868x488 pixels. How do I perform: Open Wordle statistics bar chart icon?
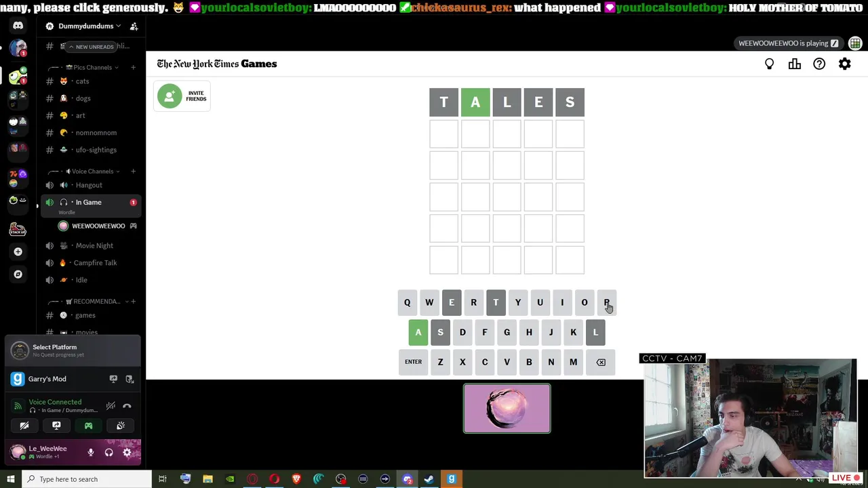[794, 64]
